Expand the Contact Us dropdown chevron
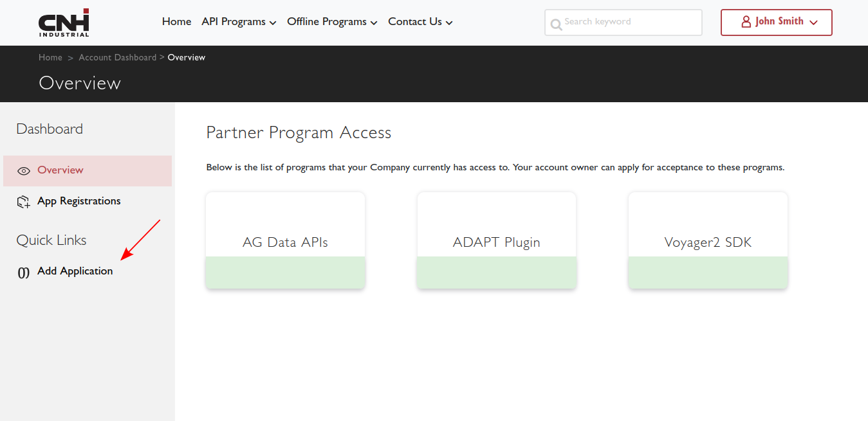Screen dimensions: 868x421 coord(449,23)
